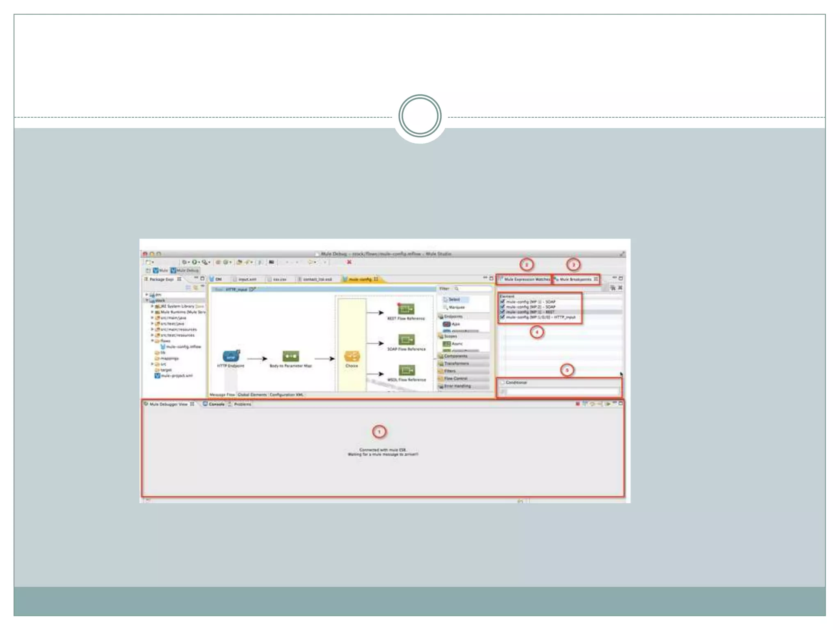Click the Body to Parameter Map transformer
The image size is (840, 630).
click(x=290, y=356)
